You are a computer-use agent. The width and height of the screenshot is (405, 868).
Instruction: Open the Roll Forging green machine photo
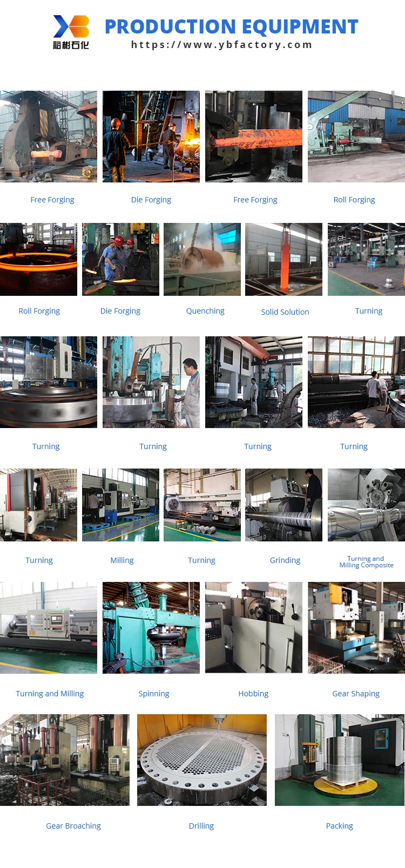pos(356,137)
